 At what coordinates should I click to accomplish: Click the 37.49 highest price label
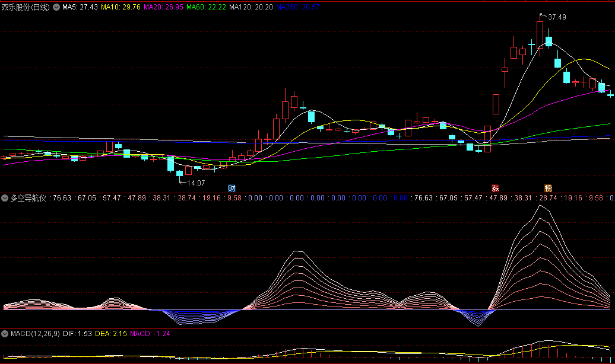click(x=557, y=17)
